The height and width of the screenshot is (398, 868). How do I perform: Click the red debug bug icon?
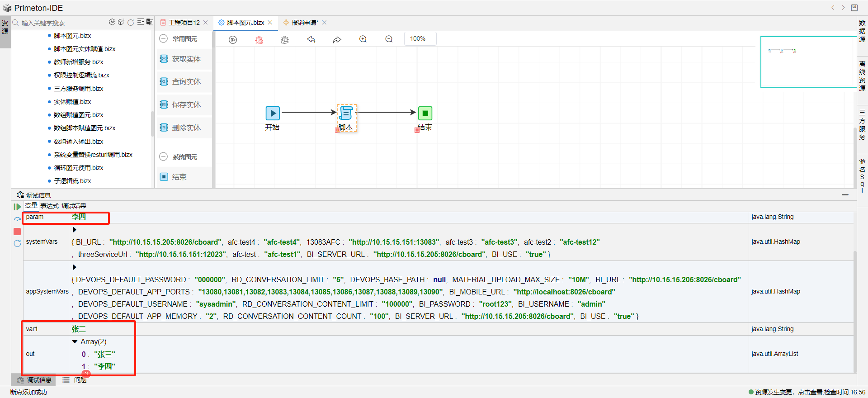pyautogui.click(x=259, y=40)
